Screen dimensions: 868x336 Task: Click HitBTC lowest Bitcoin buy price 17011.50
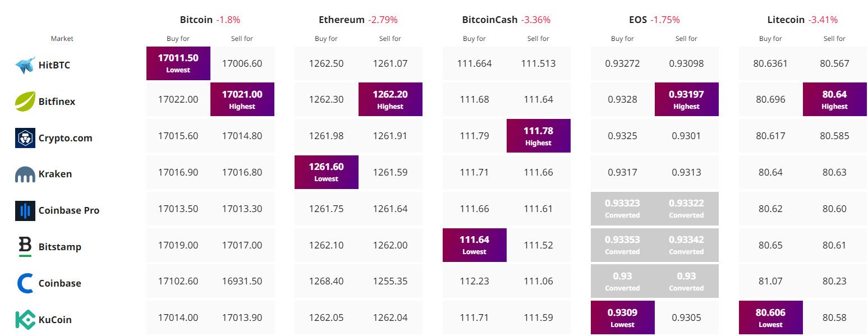point(178,63)
